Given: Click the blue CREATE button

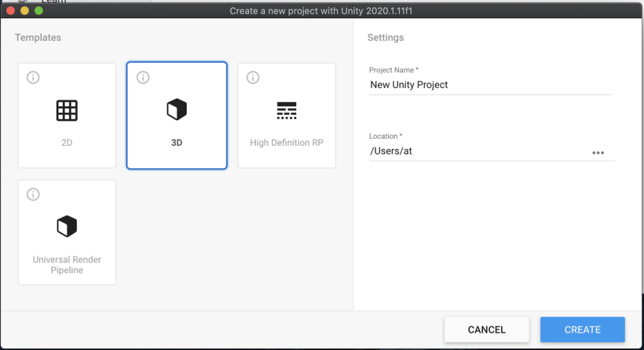Looking at the screenshot, I should [x=582, y=329].
